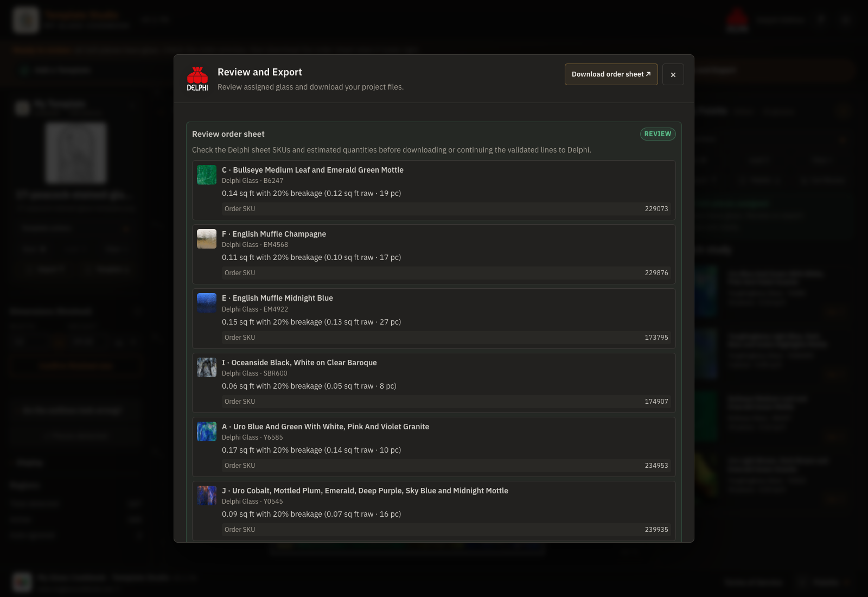Screen dimensions: 868x597
Task: Click order SKU value 234953
Action: pos(656,466)
